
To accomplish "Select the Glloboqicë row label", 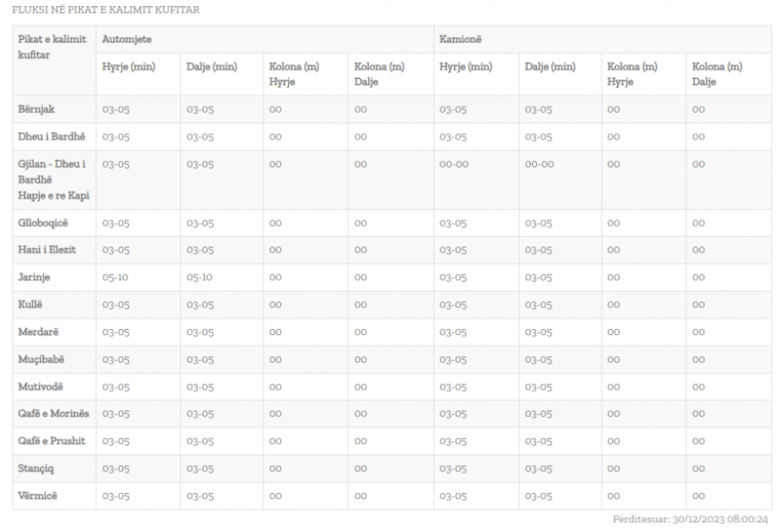I will click(x=43, y=222).
